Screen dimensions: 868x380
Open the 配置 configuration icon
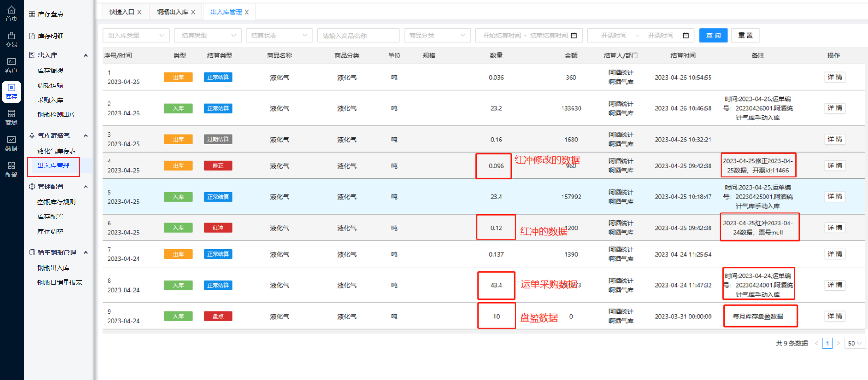click(x=11, y=169)
